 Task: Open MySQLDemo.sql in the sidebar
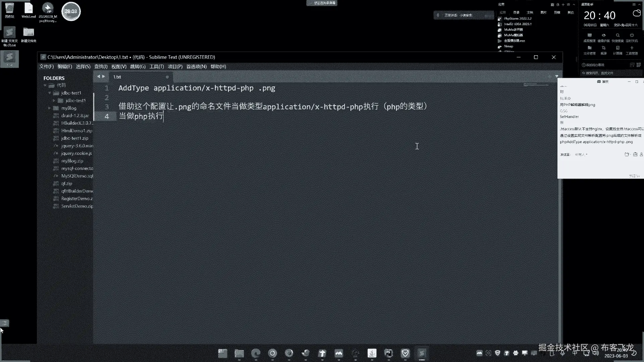[x=77, y=176]
